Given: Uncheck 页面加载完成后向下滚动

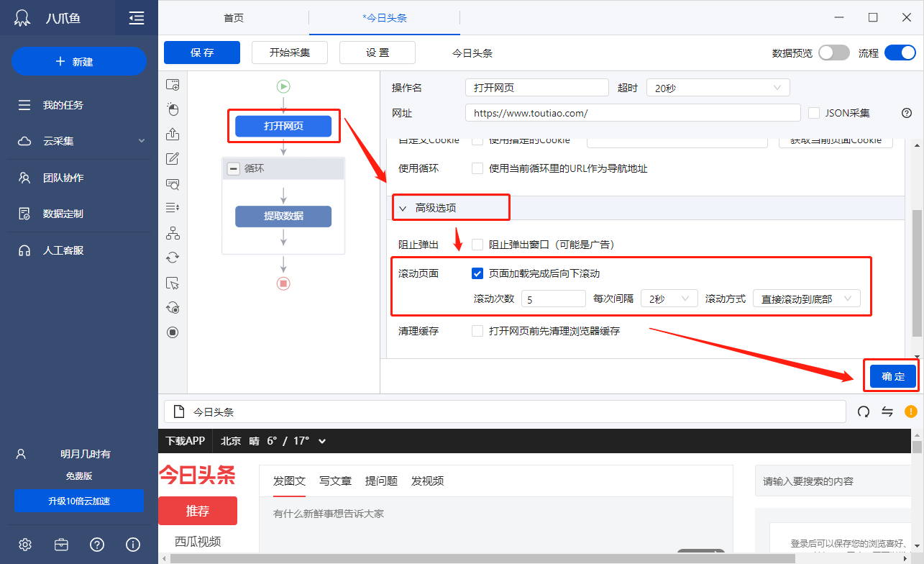Looking at the screenshot, I should (477, 273).
